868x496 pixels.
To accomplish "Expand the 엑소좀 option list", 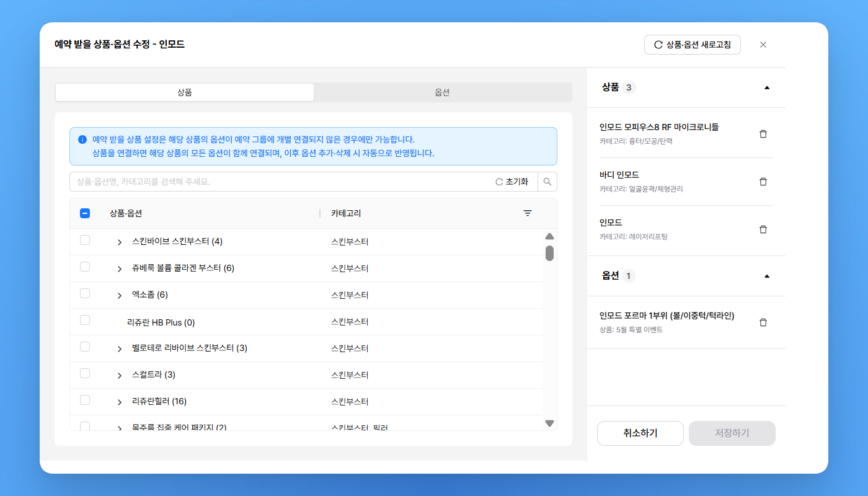I will click(120, 296).
